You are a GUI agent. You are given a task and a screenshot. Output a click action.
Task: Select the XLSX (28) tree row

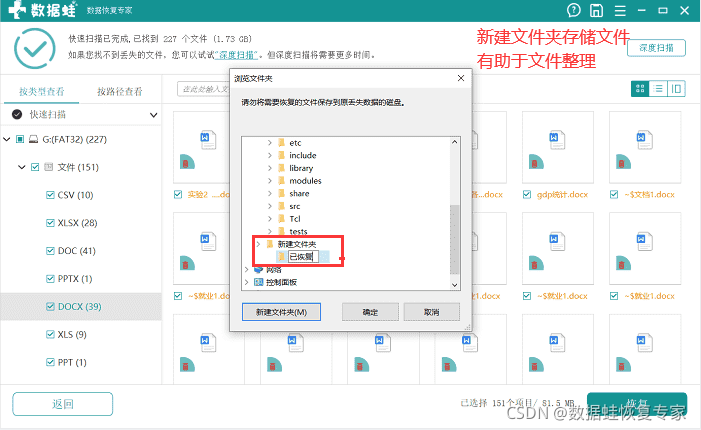[80, 223]
